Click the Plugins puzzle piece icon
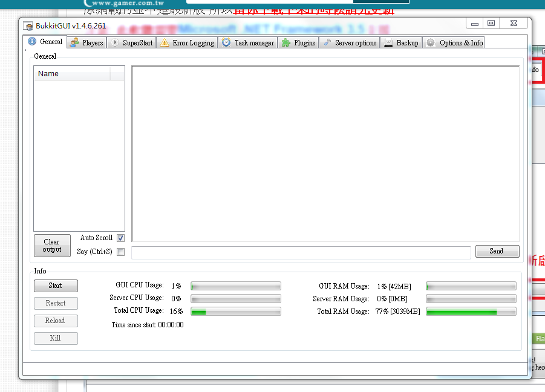This screenshot has width=545, height=392. point(286,42)
